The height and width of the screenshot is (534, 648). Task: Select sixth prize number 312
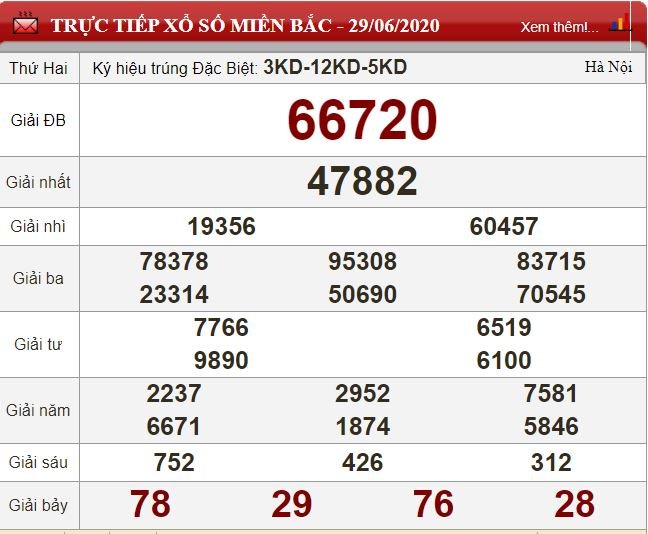pyautogui.click(x=551, y=462)
